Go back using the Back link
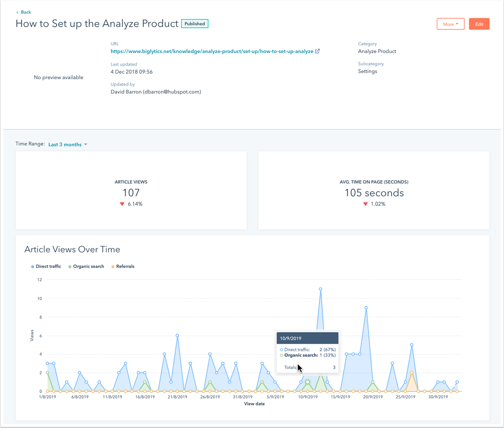 [x=26, y=12]
